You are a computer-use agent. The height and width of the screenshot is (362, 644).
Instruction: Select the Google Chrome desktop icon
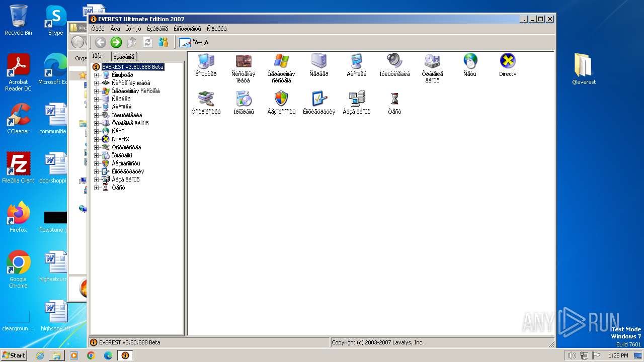pos(18,269)
